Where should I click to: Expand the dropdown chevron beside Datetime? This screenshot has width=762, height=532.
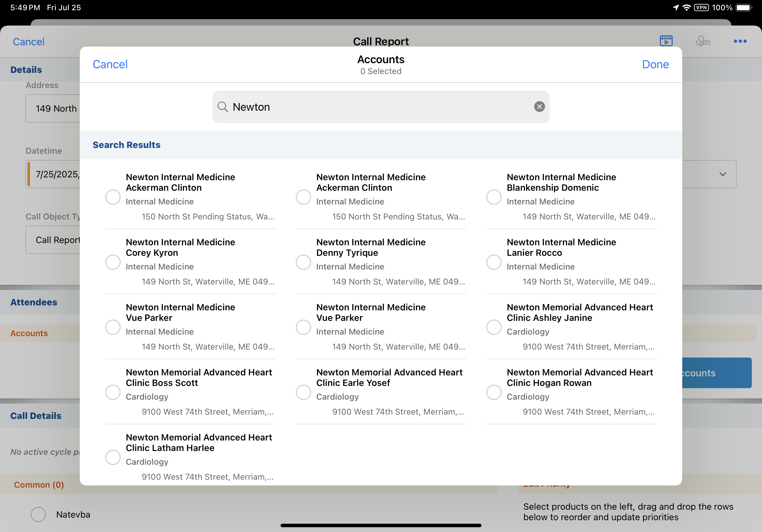tap(722, 174)
